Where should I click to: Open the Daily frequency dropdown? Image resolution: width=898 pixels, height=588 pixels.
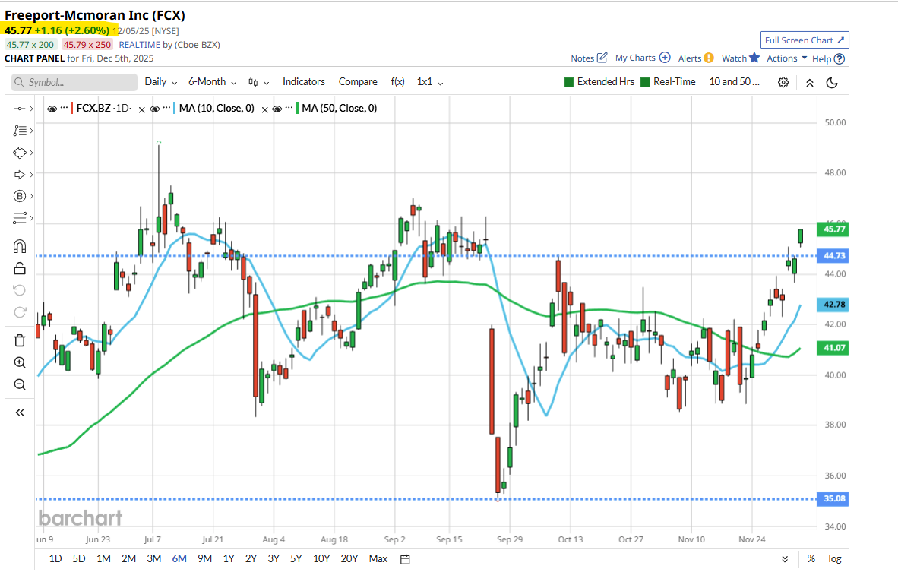[160, 82]
